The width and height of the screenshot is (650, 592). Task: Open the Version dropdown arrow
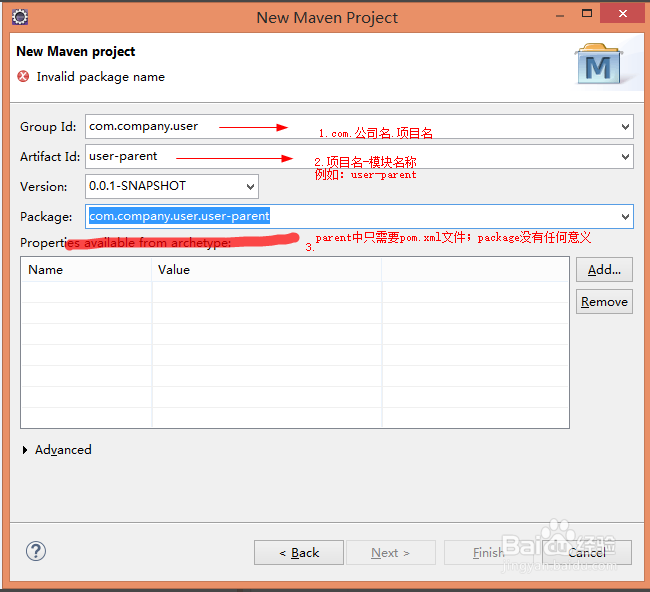(x=250, y=187)
